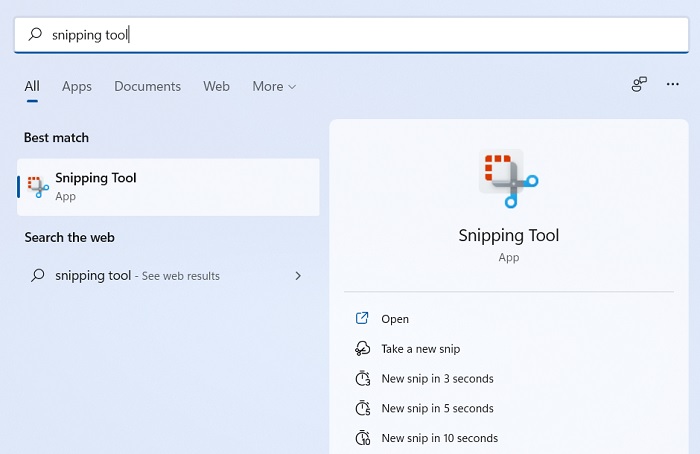Click the 3-second timer icon
The width and height of the screenshot is (700, 454).
pyautogui.click(x=362, y=379)
